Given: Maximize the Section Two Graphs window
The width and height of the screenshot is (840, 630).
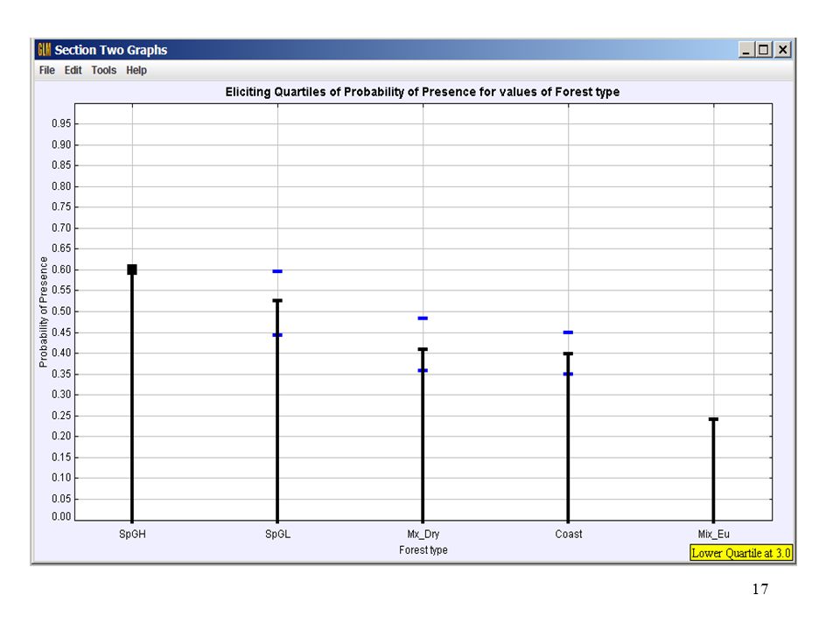Looking at the screenshot, I should tap(763, 50).
